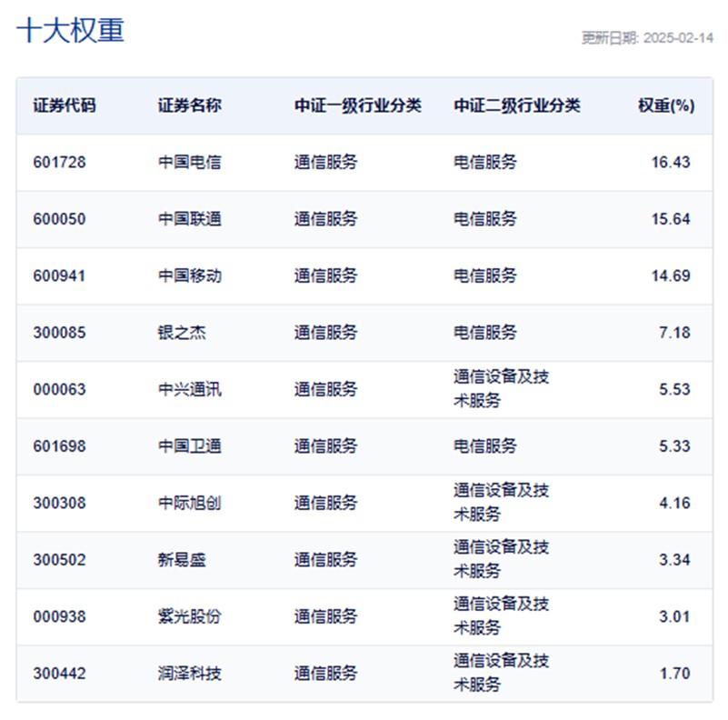This screenshot has height=720, width=728.
Task: Click weight value 4.16
Action: 674,503
